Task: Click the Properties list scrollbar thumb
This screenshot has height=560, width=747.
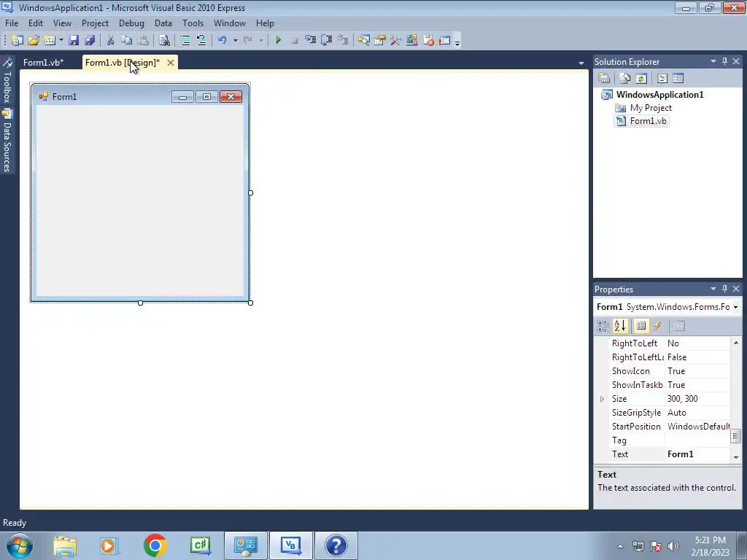Action: 735,436
